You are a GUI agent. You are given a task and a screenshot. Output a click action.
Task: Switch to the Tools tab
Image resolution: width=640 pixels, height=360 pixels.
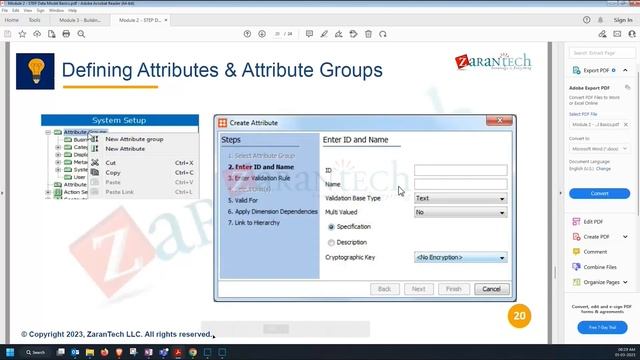(x=34, y=20)
